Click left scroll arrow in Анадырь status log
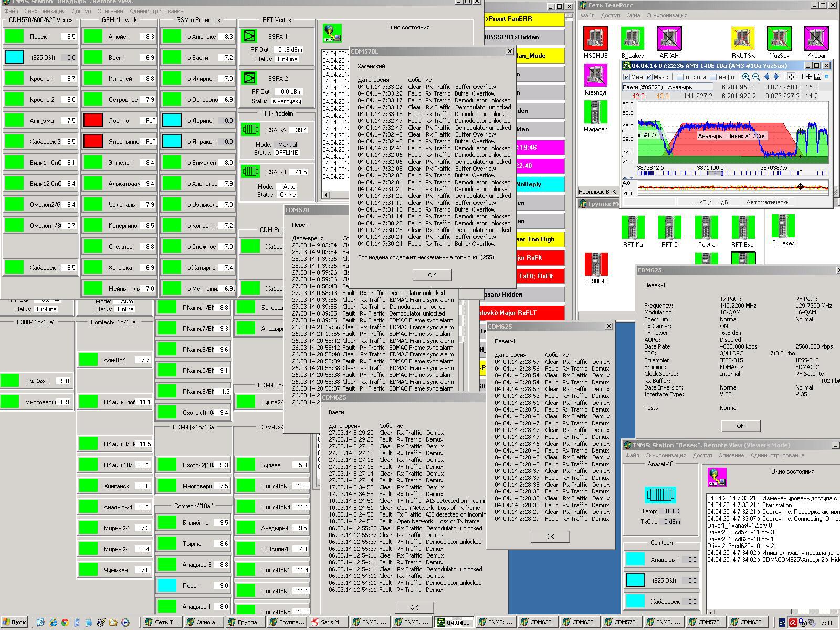The width and height of the screenshot is (840, 630). point(326,195)
